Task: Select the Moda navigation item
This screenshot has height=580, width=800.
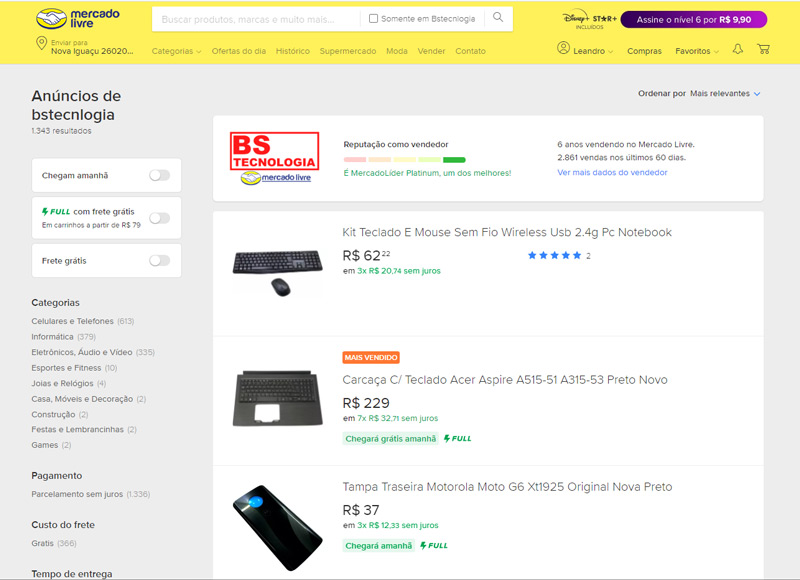Action: tap(396, 51)
